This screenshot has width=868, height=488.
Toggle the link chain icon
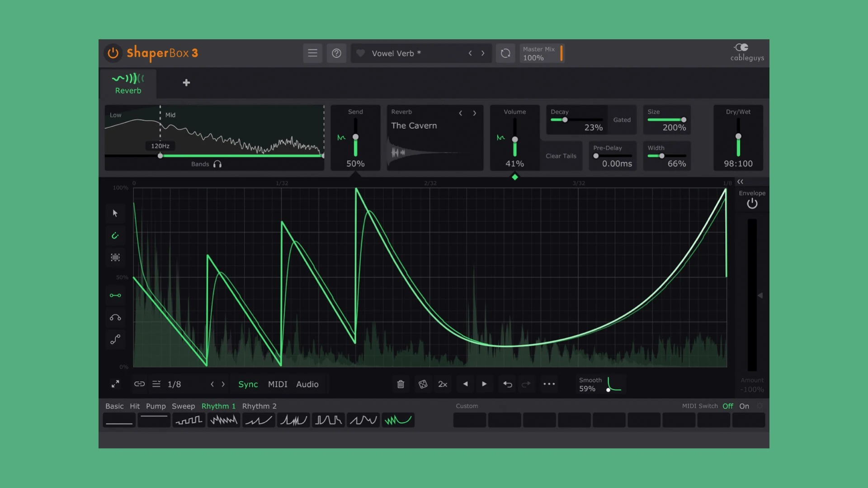(x=139, y=384)
